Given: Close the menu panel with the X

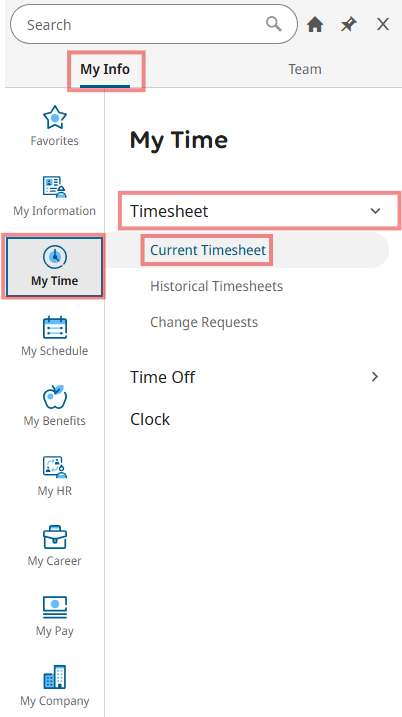Looking at the screenshot, I should pos(383,24).
